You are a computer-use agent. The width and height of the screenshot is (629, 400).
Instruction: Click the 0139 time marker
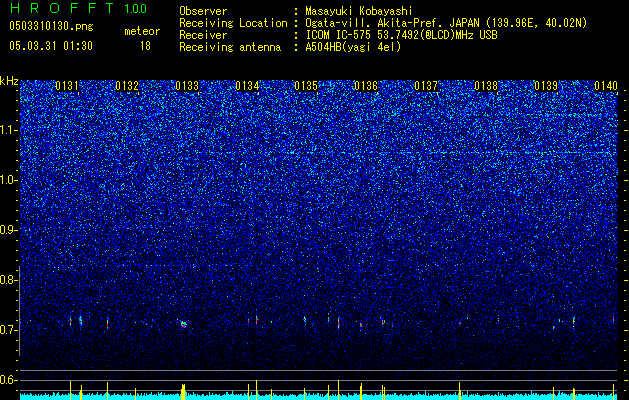point(546,86)
